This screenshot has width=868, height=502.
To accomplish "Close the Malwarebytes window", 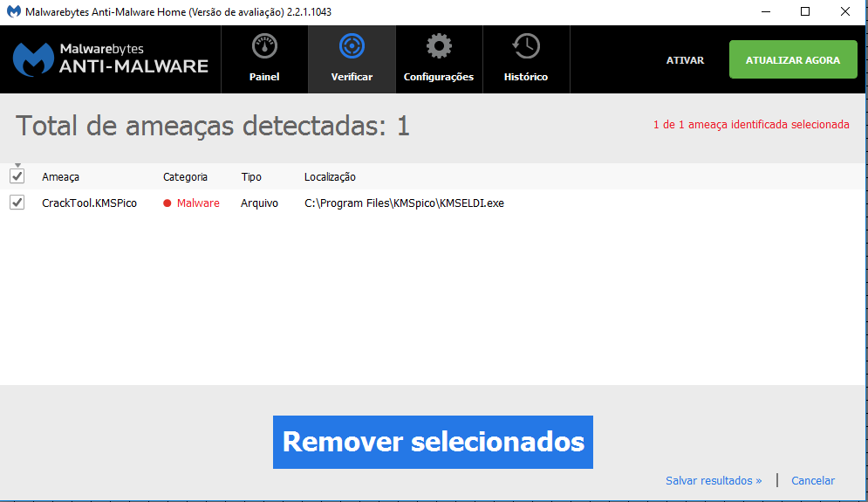I will 845,11.
